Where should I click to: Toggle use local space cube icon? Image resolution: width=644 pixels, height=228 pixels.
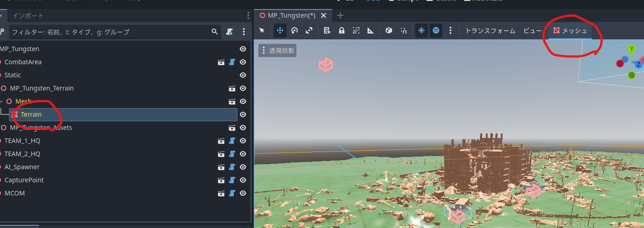click(x=388, y=31)
